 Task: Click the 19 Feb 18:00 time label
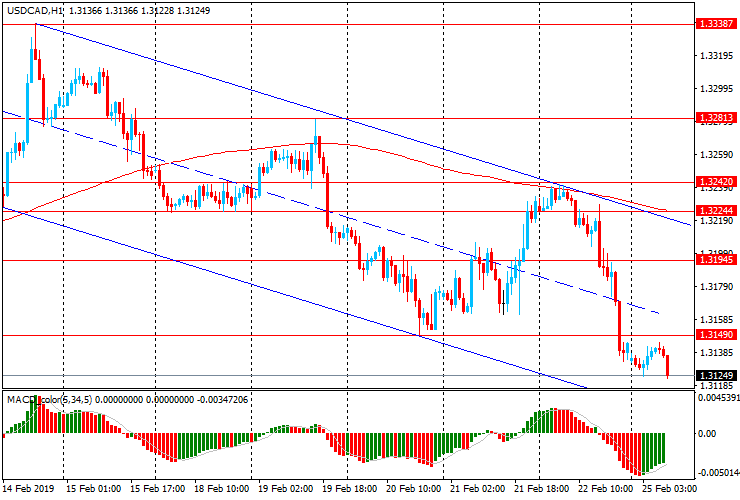[x=350, y=489]
